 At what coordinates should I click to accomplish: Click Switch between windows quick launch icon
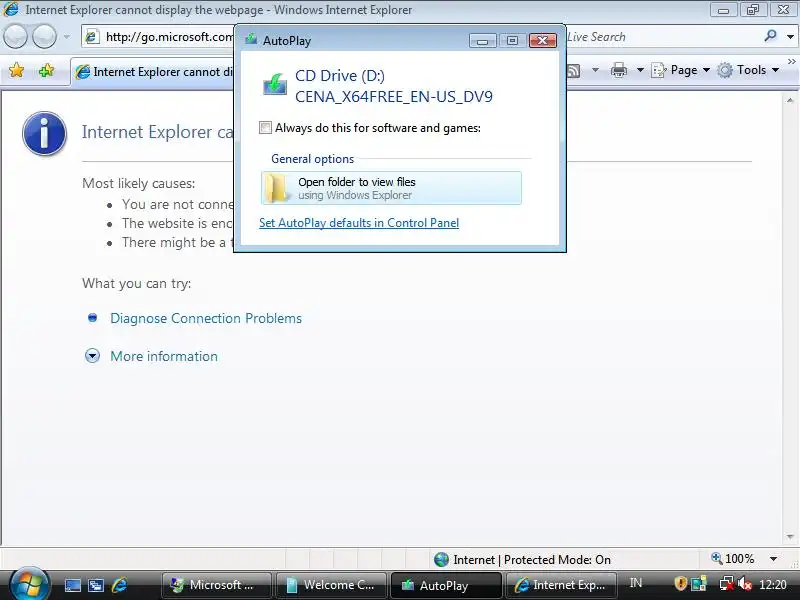click(96, 585)
